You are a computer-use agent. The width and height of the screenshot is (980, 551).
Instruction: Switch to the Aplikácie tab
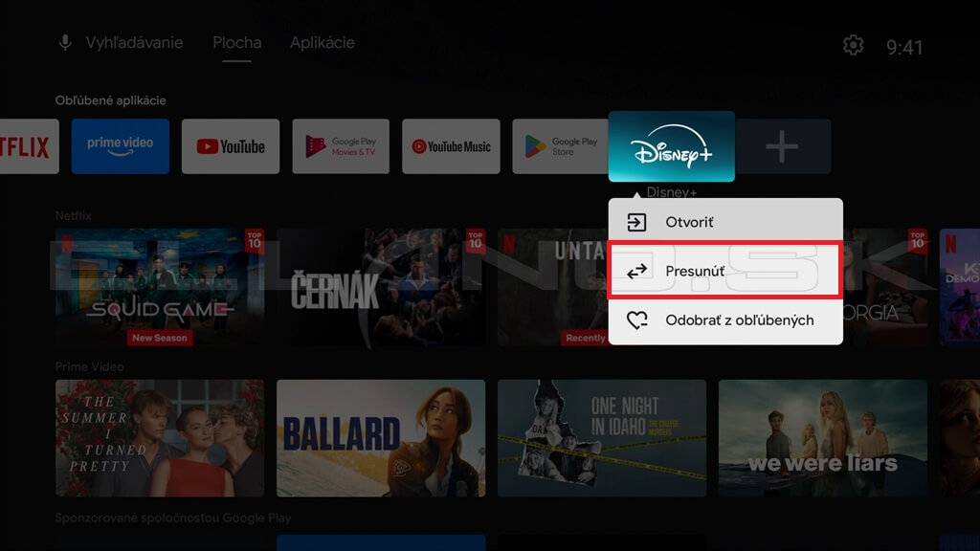323,43
